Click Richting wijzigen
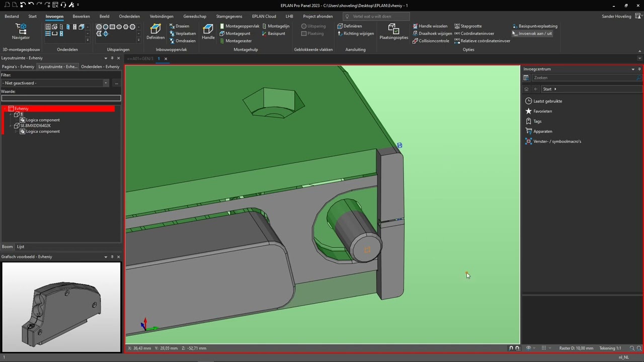 click(x=356, y=34)
